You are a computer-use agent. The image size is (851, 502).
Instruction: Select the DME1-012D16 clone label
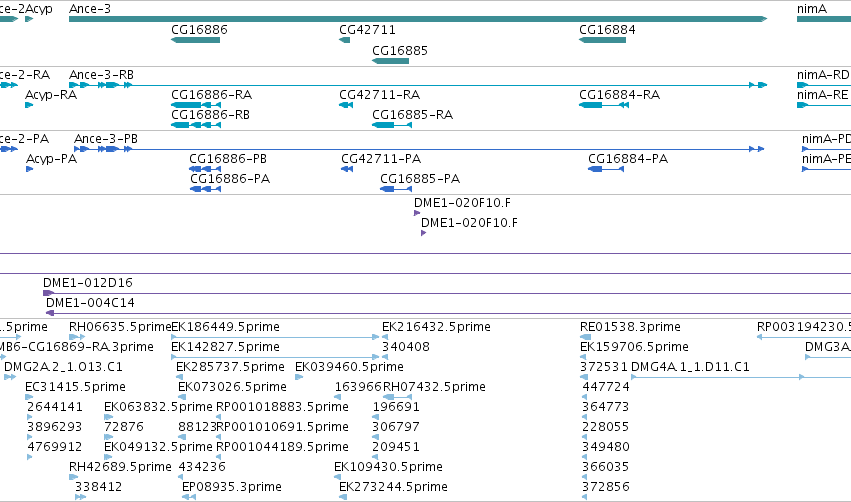pos(88,283)
